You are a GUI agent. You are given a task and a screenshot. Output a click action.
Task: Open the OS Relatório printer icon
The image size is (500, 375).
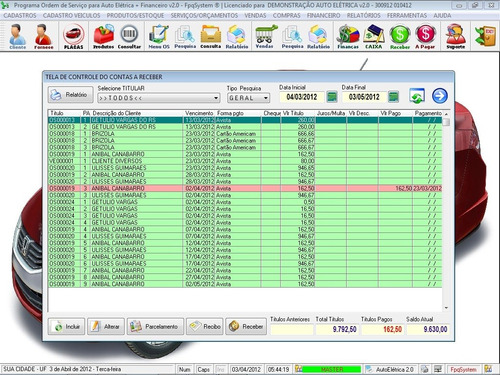[x=237, y=36]
